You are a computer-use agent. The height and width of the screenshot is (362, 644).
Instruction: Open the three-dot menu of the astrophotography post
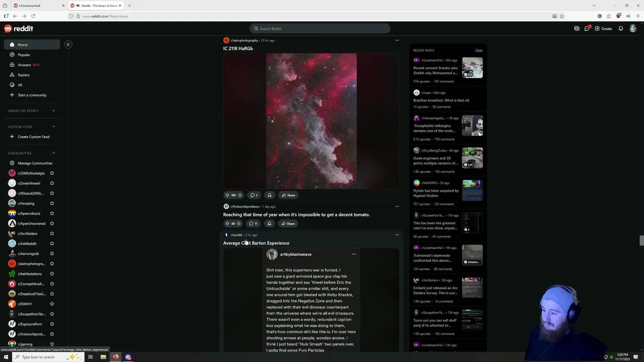point(397,40)
